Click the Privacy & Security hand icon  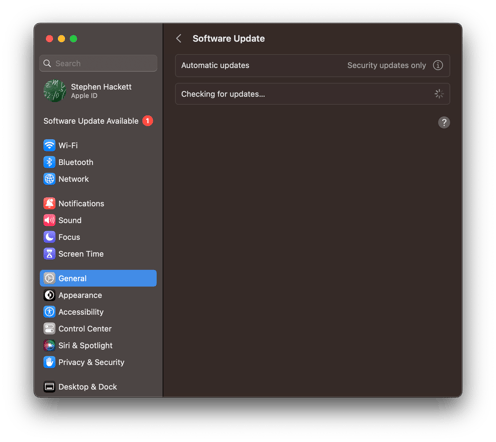(x=49, y=362)
